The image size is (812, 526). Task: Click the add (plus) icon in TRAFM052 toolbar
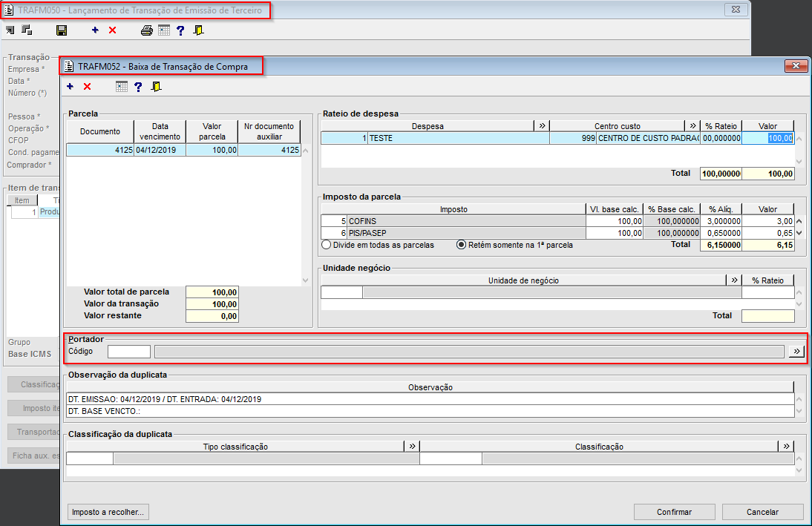[x=70, y=87]
